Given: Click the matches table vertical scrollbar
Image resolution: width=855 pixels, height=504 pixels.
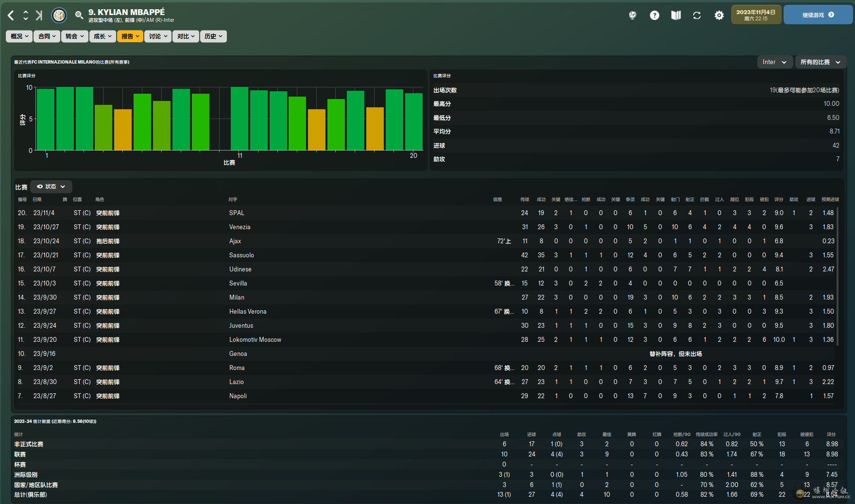Looking at the screenshot, I should point(838,277).
